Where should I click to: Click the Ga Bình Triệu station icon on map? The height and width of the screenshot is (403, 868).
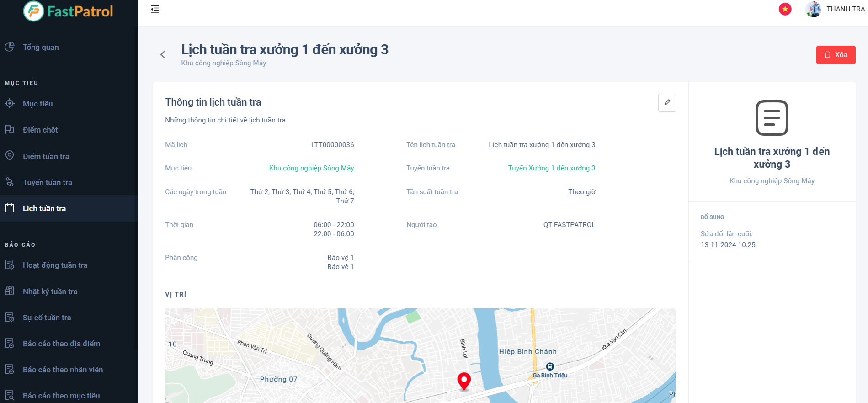pyautogui.click(x=550, y=366)
